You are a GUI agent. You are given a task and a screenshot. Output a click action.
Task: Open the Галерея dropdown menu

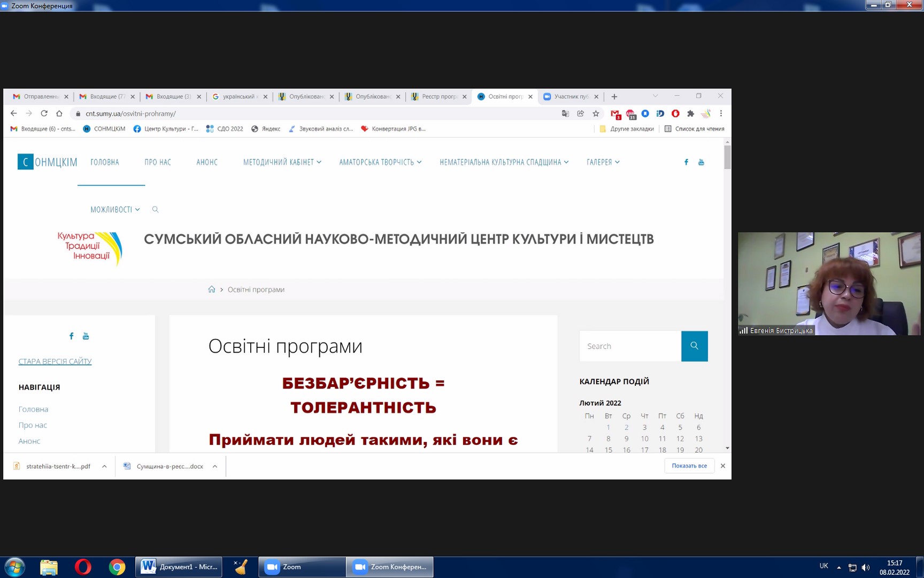point(603,162)
